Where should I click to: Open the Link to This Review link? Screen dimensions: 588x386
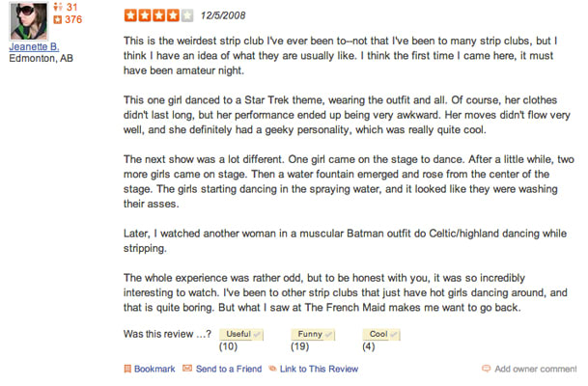tap(319, 370)
